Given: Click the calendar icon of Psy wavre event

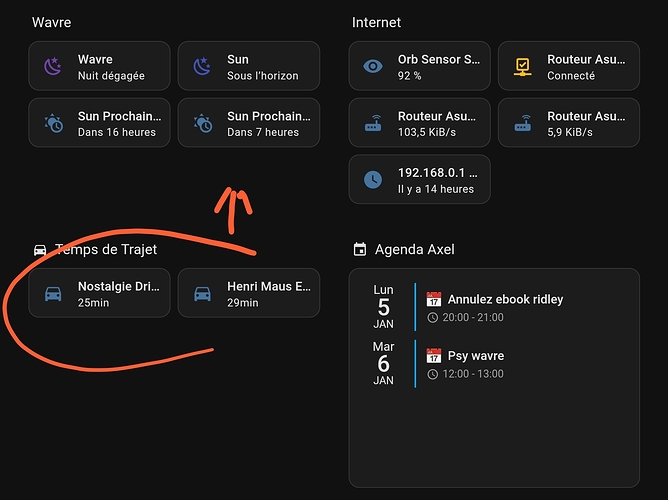Looking at the screenshot, I should coord(434,356).
